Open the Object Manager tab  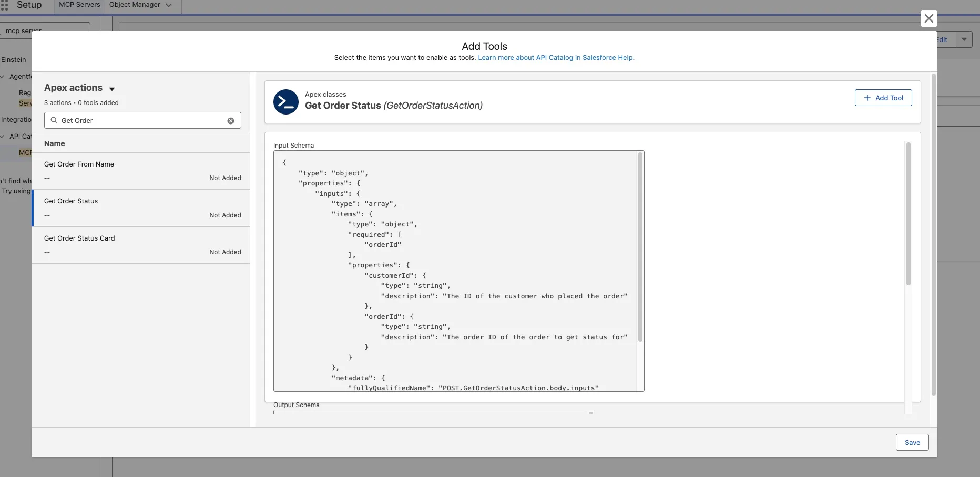[x=135, y=5]
